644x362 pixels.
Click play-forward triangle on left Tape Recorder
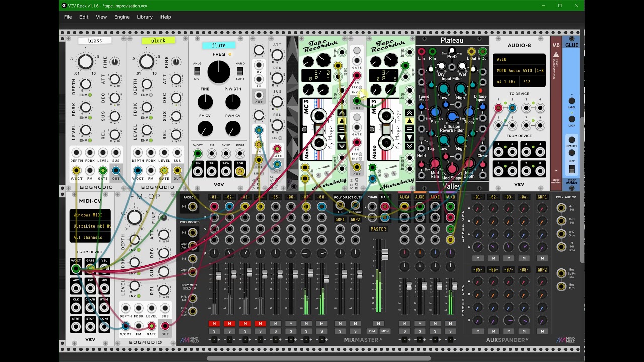(342, 121)
